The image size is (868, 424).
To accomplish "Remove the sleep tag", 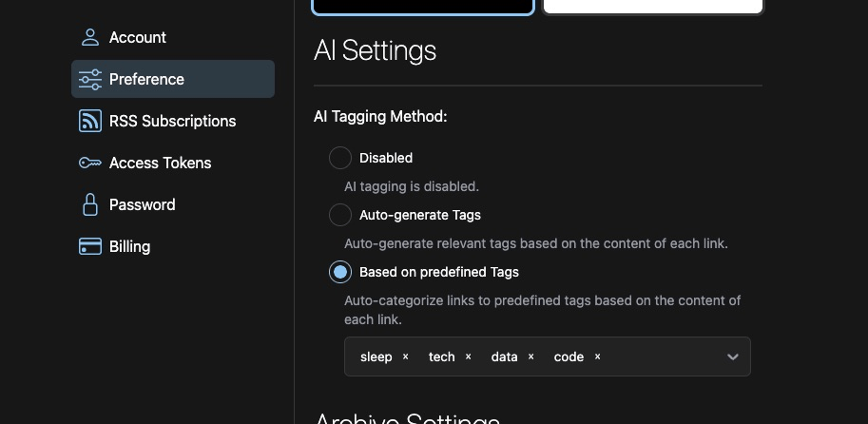I will coord(406,357).
